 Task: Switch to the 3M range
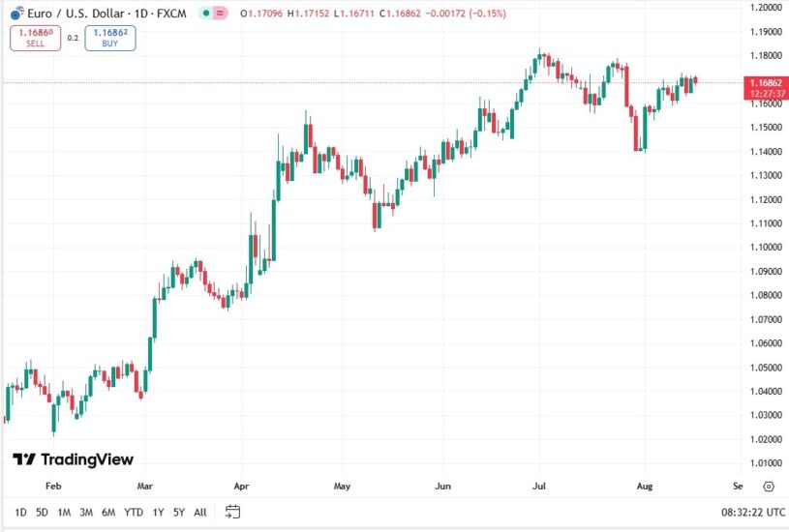(x=86, y=512)
